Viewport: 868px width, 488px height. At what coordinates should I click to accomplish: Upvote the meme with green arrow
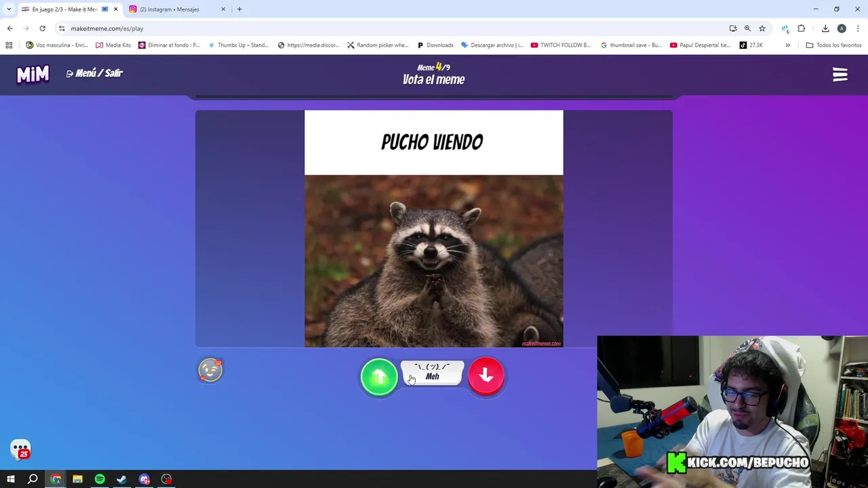379,376
